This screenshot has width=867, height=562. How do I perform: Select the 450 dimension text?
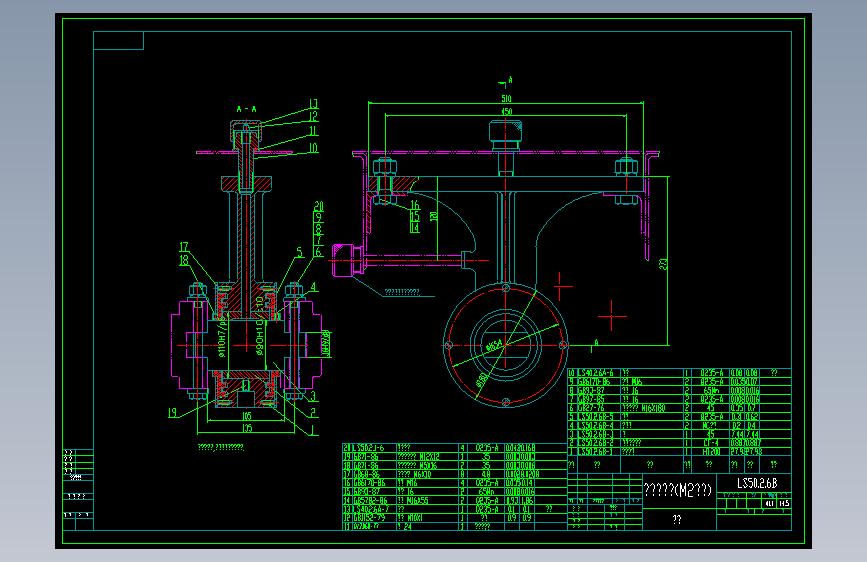pos(506,112)
